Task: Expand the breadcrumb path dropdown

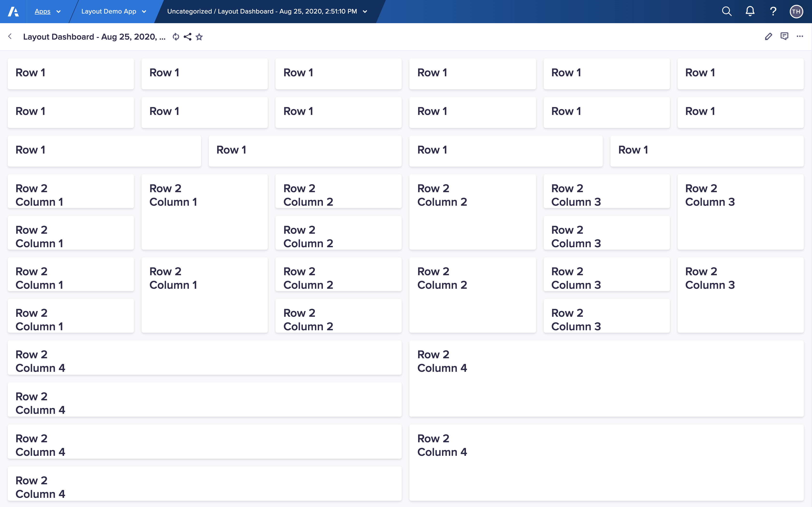Action: coord(365,12)
